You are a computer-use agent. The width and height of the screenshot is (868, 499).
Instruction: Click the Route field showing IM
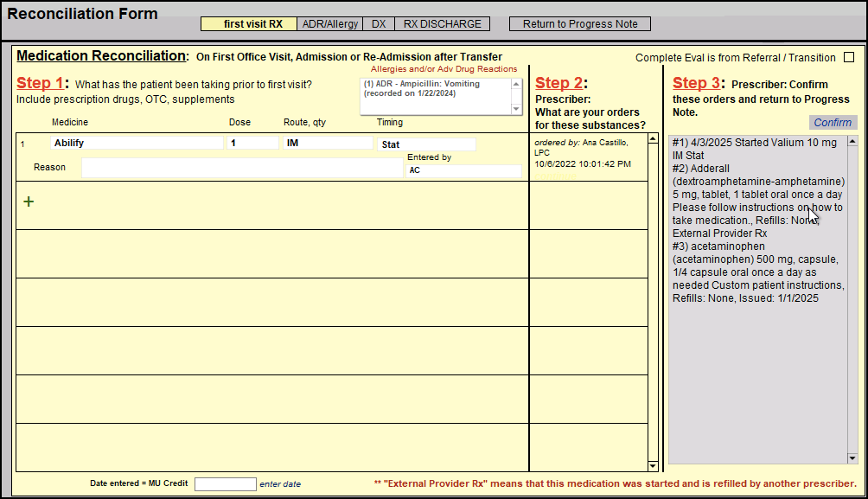pyautogui.click(x=326, y=144)
